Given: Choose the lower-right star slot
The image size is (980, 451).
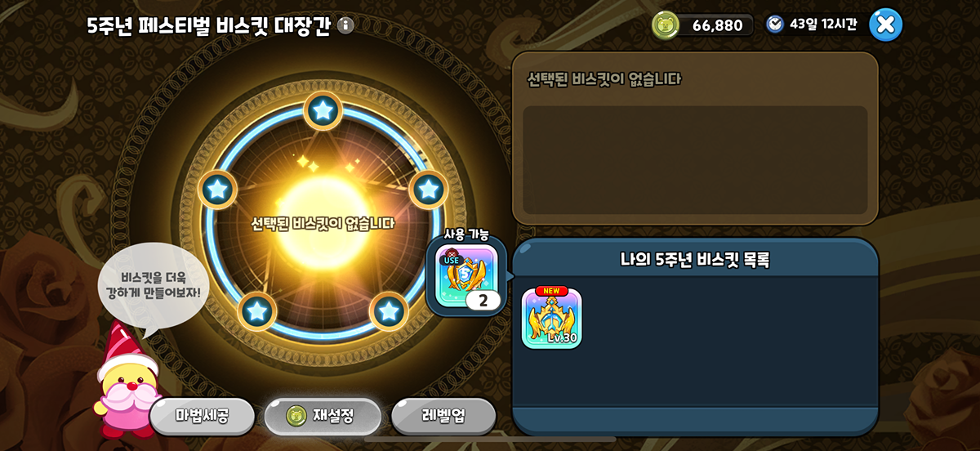Looking at the screenshot, I should click(389, 311).
